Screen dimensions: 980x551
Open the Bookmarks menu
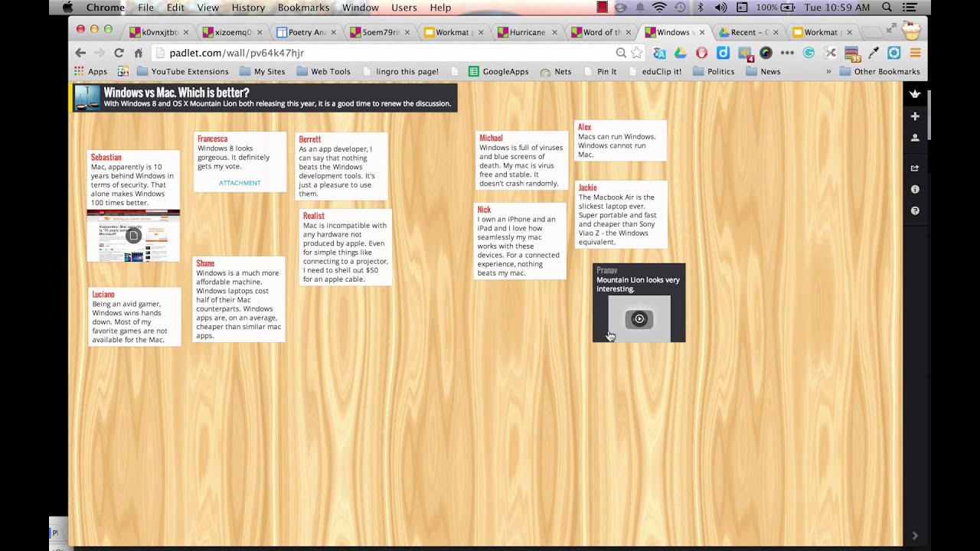pyautogui.click(x=303, y=8)
